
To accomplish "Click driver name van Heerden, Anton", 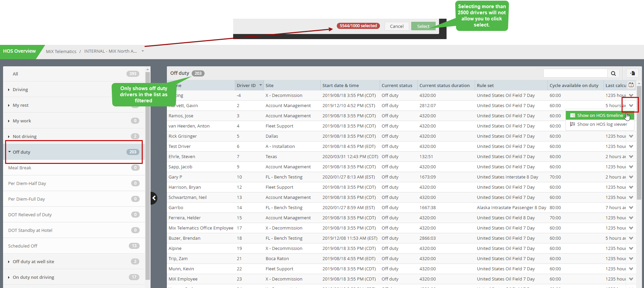I will point(189,126).
